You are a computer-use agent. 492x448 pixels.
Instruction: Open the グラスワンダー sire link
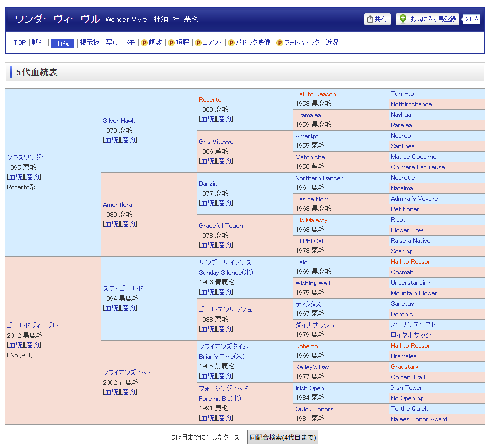(x=27, y=157)
